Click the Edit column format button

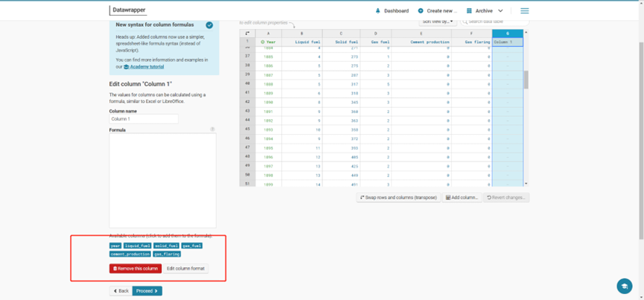point(185,269)
